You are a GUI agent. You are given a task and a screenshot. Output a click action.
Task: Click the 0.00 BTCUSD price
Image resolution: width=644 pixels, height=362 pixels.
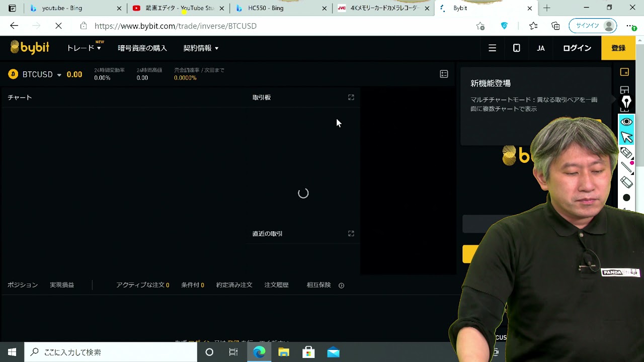(74, 74)
